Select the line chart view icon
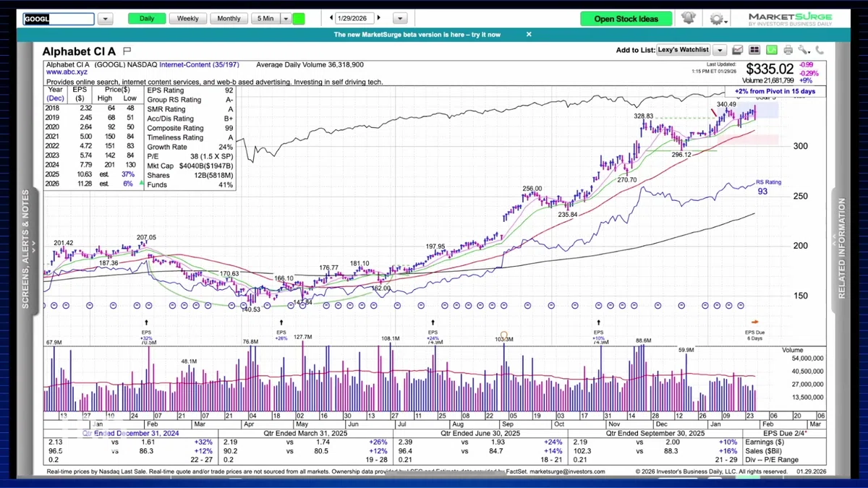868x488 pixels. coord(738,50)
